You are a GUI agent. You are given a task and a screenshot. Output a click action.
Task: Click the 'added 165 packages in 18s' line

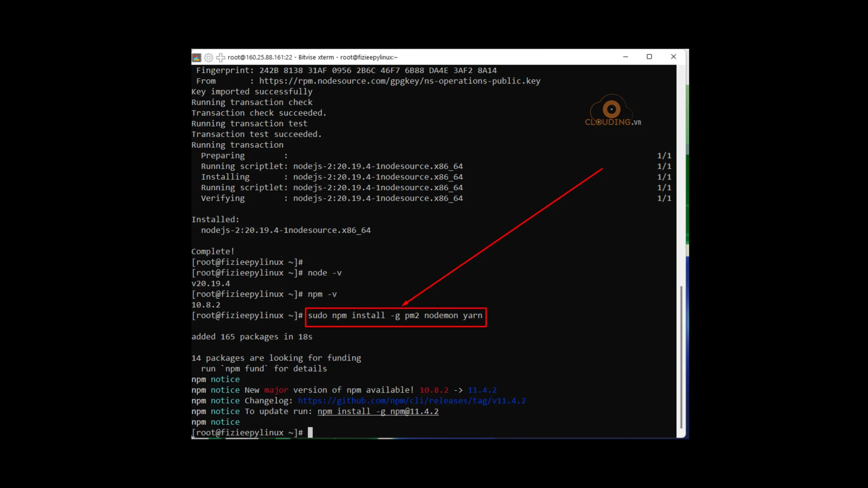252,337
